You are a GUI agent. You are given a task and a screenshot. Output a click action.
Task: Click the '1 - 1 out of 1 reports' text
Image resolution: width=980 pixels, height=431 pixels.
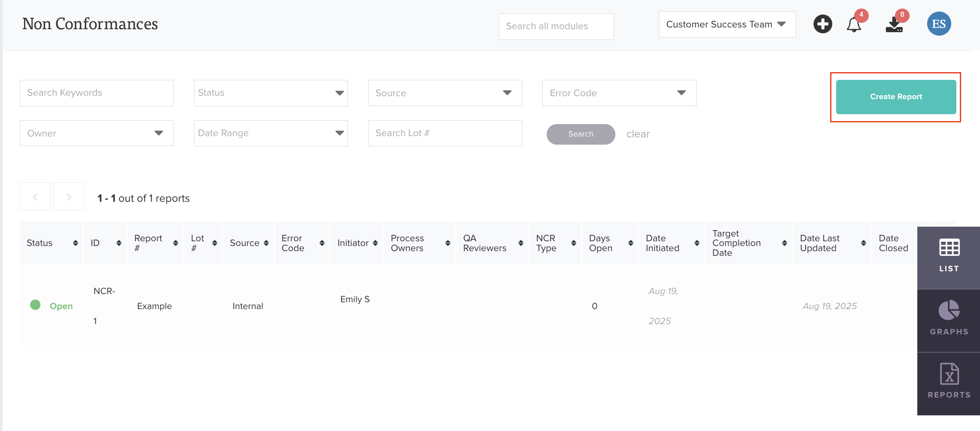(143, 198)
